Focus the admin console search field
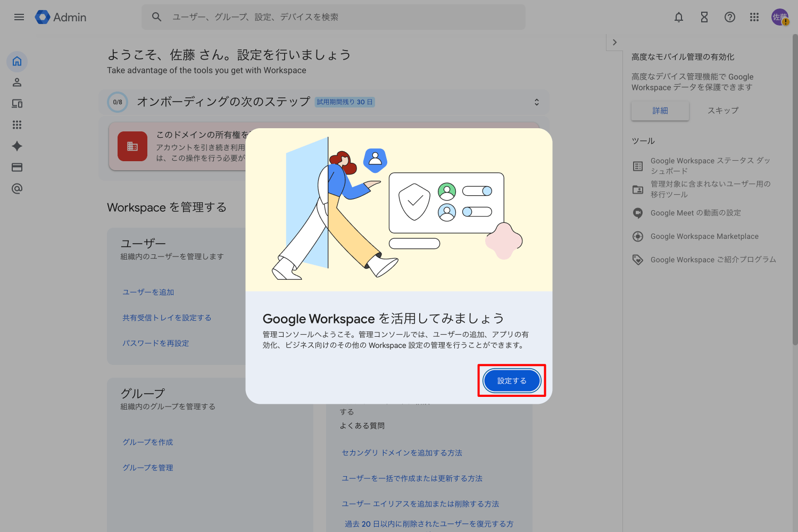 pyautogui.click(x=340, y=17)
